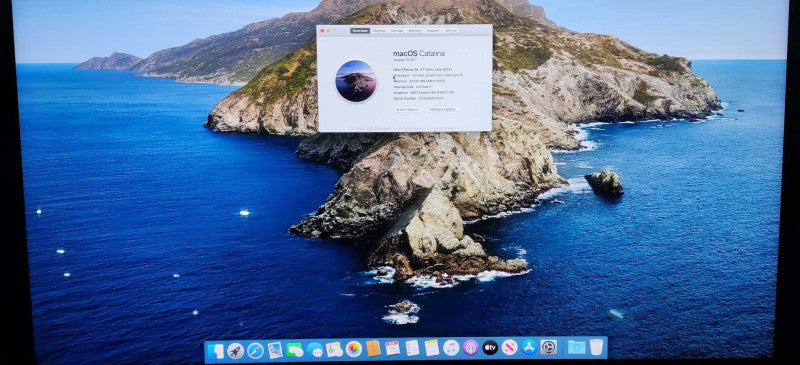Open FaceTime in the dock
The image size is (800, 365).
[294, 350]
